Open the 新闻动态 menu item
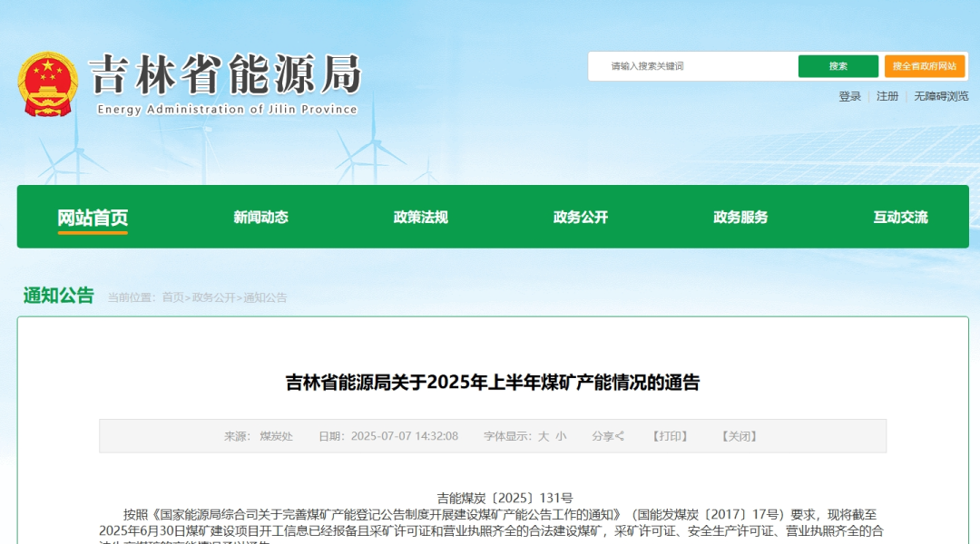 (x=260, y=218)
